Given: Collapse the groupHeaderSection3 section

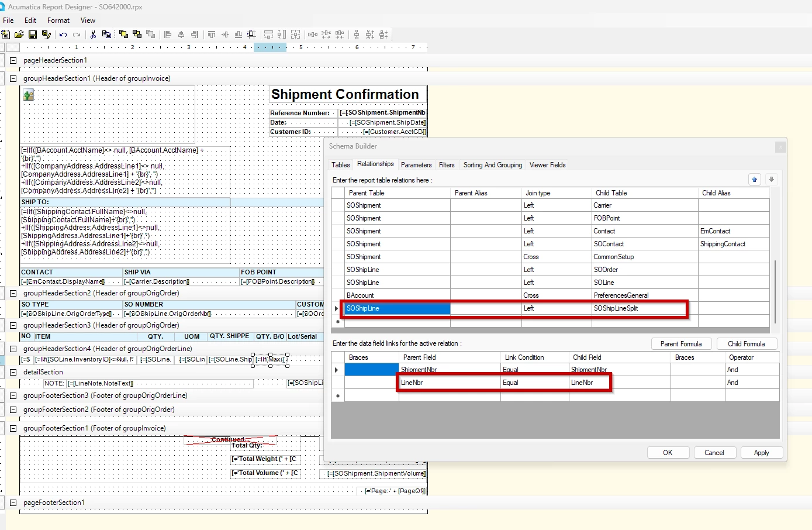Looking at the screenshot, I should click(x=13, y=325).
